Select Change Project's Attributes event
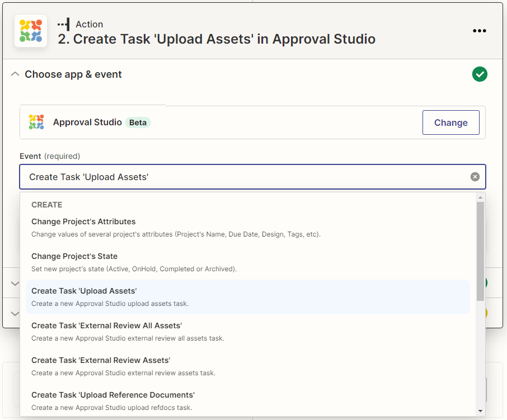 [83, 222]
